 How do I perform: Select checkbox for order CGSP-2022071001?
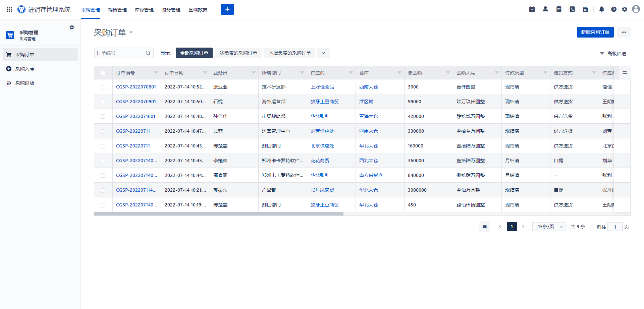tap(103, 117)
